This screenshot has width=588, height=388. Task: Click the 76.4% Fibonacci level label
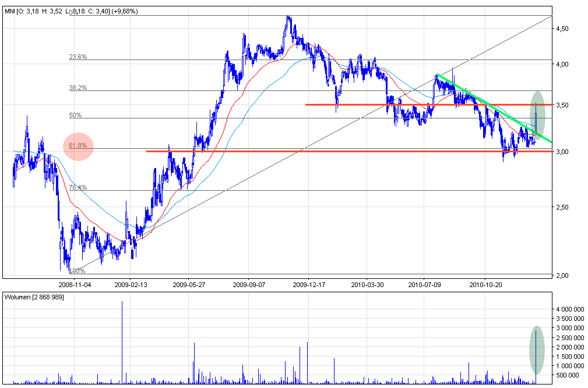tap(78, 187)
